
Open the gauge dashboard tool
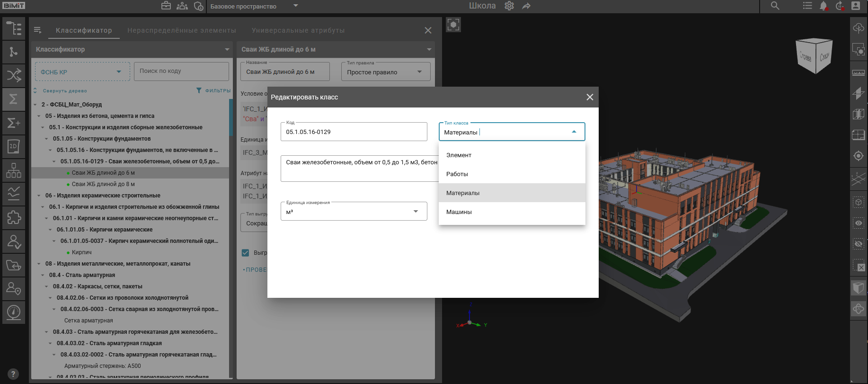(x=14, y=313)
